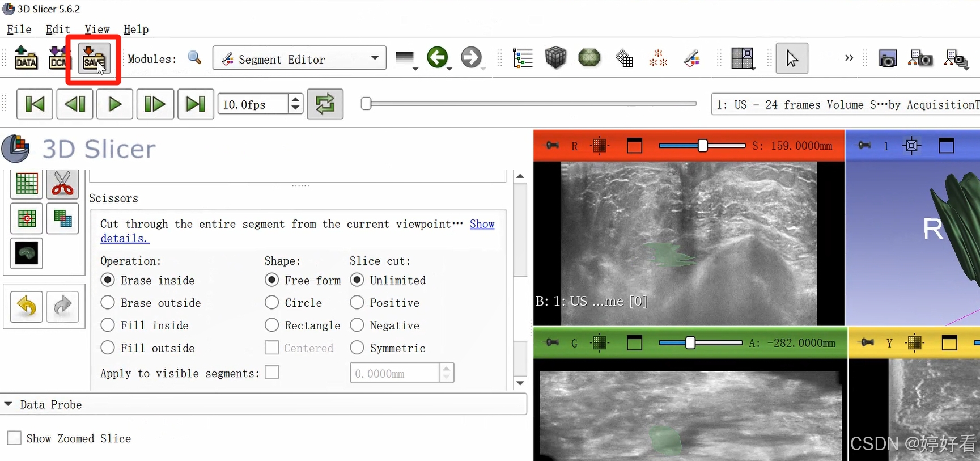Open the View menu

pos(97,29)
